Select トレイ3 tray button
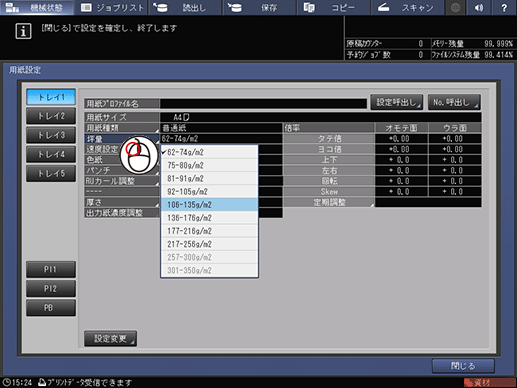The height and width of the screenshot is (388, 517). (51, 135)
